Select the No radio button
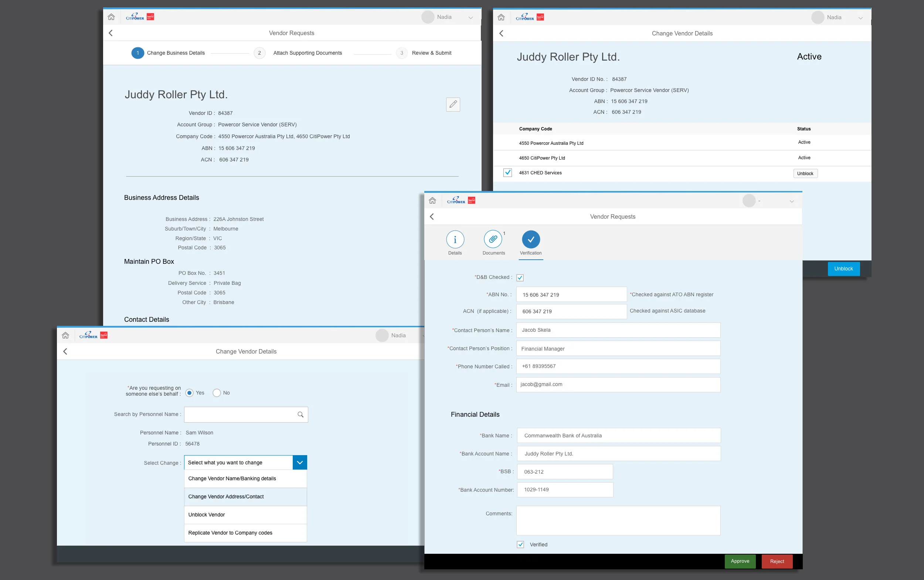Viewport: 924px width, 580px height. point(217,393)
